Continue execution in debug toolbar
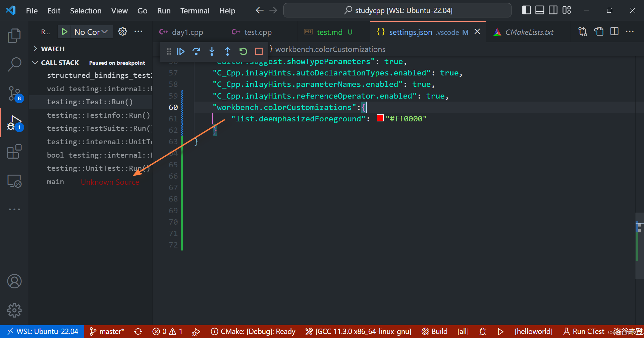This screenshot has width=644, height=338. (x=180, y=51)
